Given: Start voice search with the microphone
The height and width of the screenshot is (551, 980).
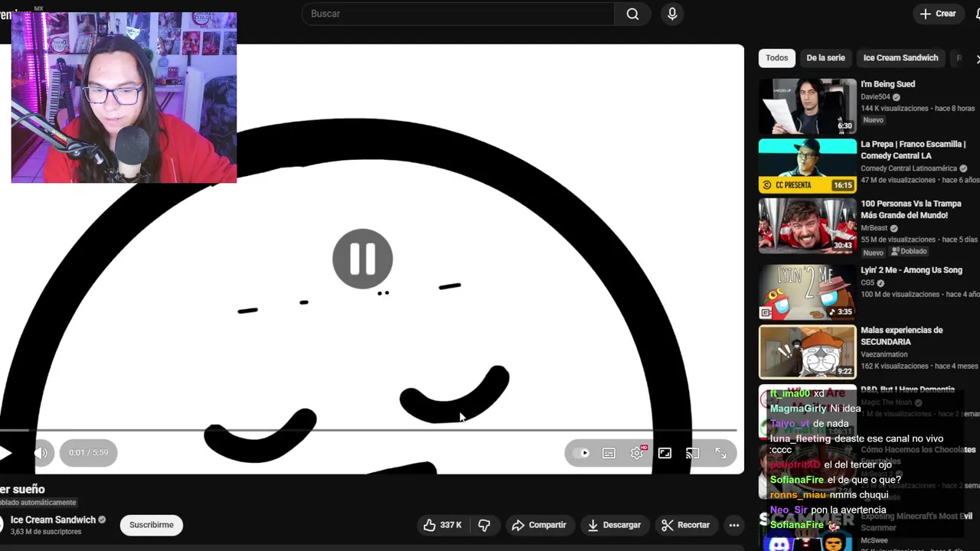Looking at the screenshot, I should [x=672, y=14].
